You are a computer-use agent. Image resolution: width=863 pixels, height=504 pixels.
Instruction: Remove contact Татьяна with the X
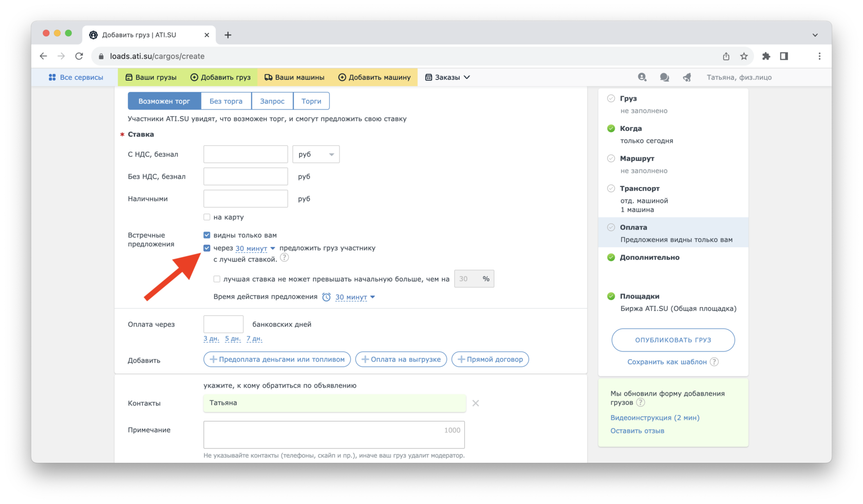(476, 403)
